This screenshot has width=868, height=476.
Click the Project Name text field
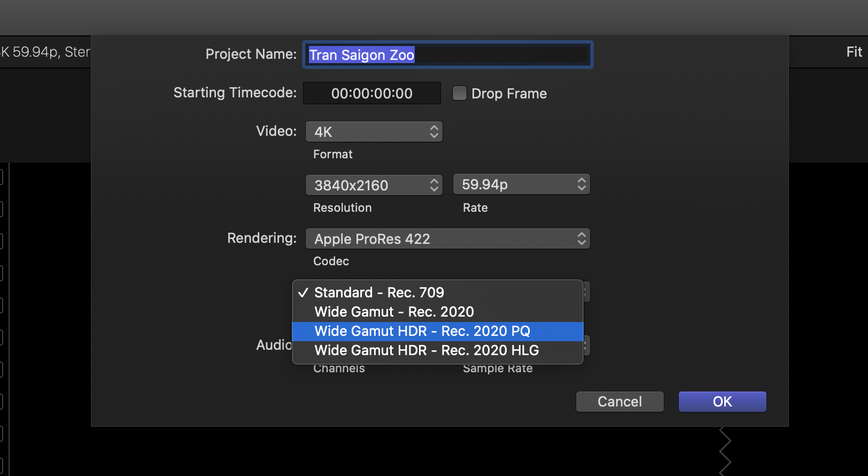pos(448,55)
